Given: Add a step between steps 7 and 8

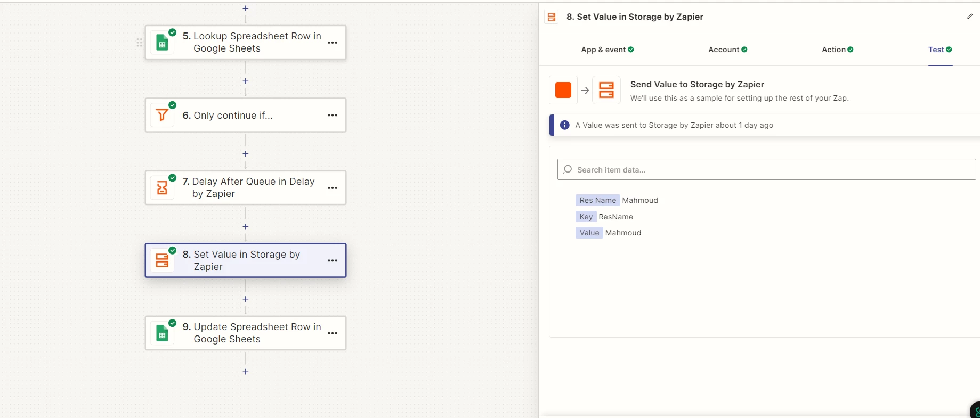Looking at the screenshot, I should (x=246, y=226).
